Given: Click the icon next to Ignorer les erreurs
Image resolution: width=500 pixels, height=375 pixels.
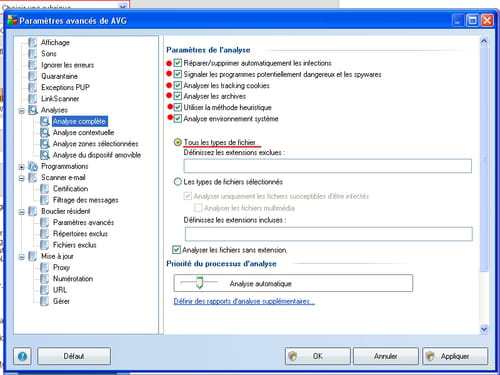Looking at the screenshot, I should (32, 65).
